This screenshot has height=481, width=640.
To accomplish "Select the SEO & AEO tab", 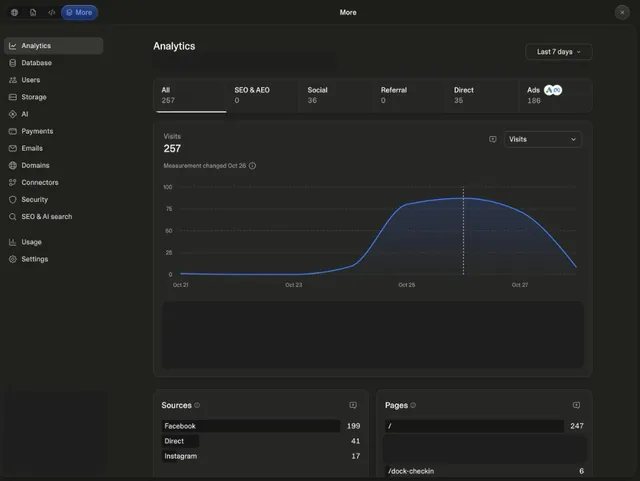I will coord(262,96).
